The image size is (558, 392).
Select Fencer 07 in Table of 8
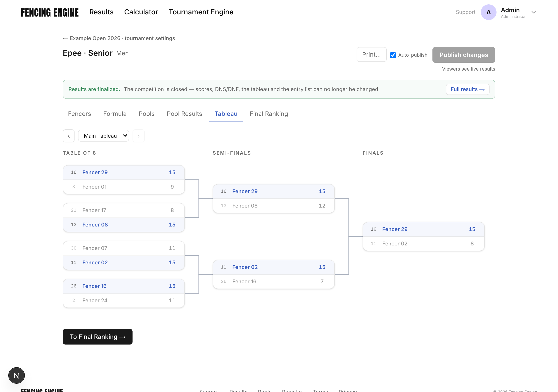(x=124, y=248)
